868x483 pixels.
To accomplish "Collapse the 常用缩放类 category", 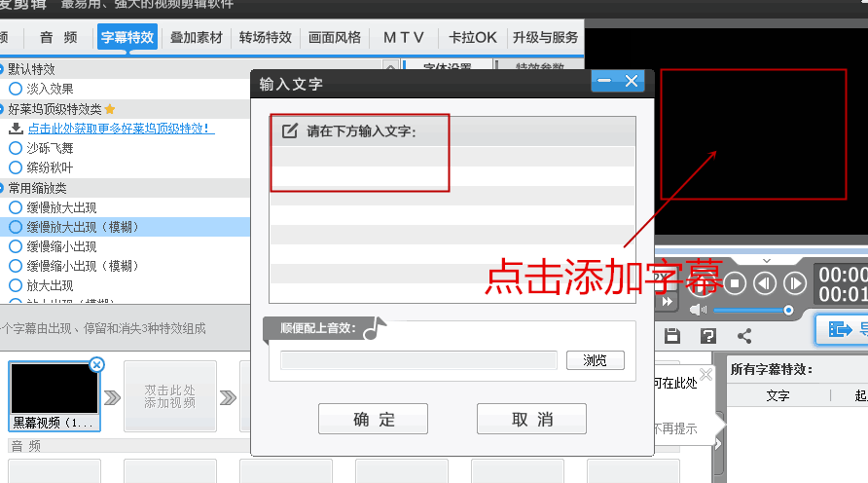I will (x=2, y=188).
